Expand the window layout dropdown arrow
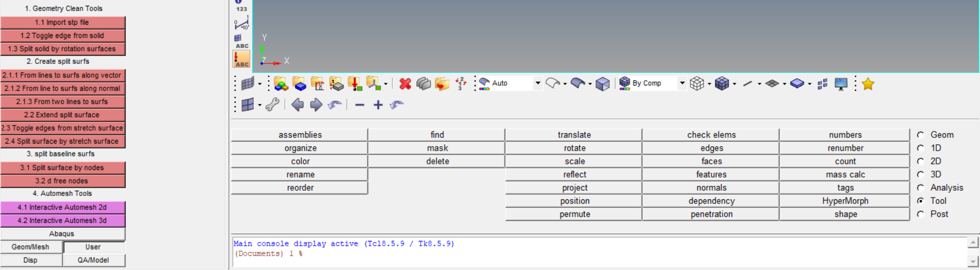Image resolution: width=980 pixels, height=270 pixels. tap(260, 105)
